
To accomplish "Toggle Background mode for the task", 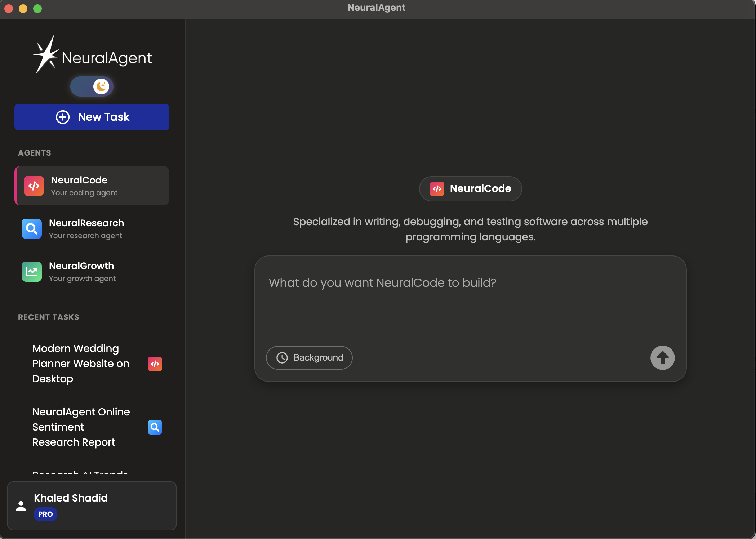I will point(309,358).
